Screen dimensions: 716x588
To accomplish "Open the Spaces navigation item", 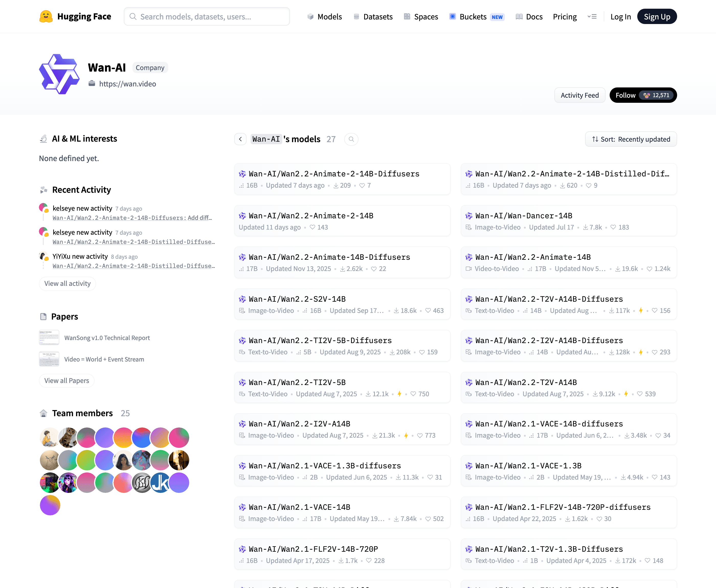I will (421, 17).
